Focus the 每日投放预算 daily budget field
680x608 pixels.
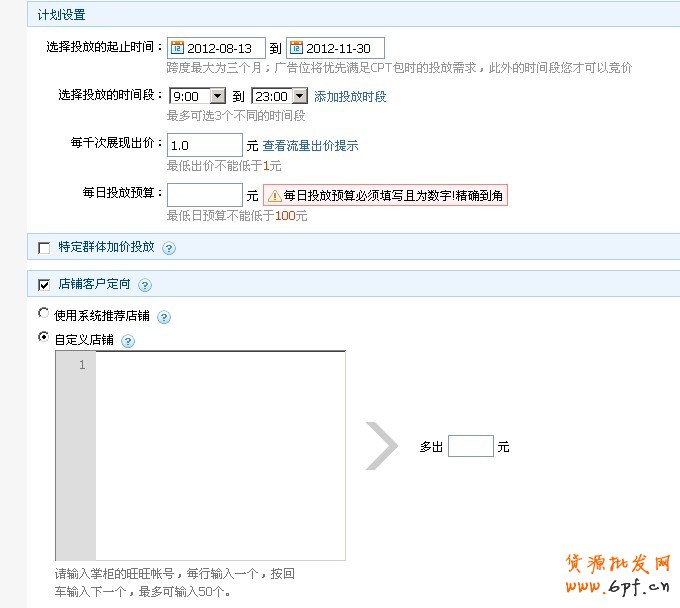[x=204, y=195]
